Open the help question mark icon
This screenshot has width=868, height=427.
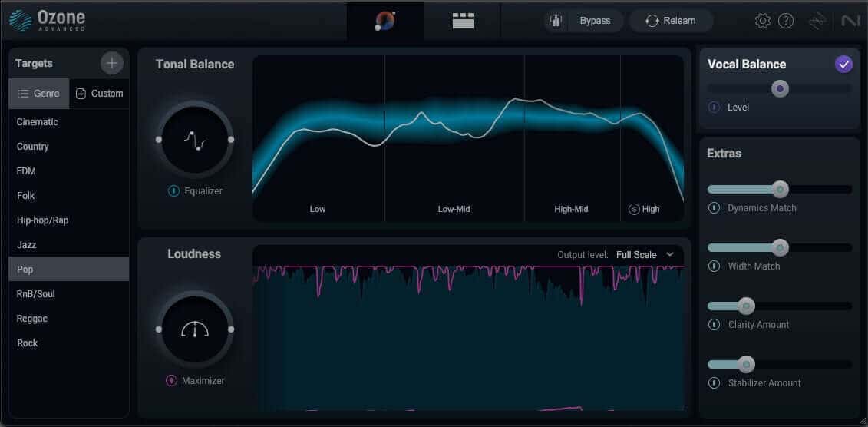(786, 21)
